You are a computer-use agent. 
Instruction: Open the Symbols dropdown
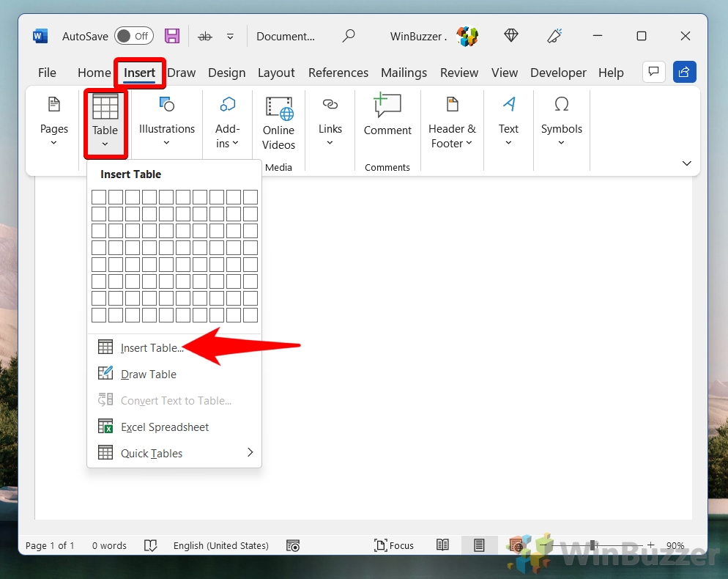pos(561,122)
